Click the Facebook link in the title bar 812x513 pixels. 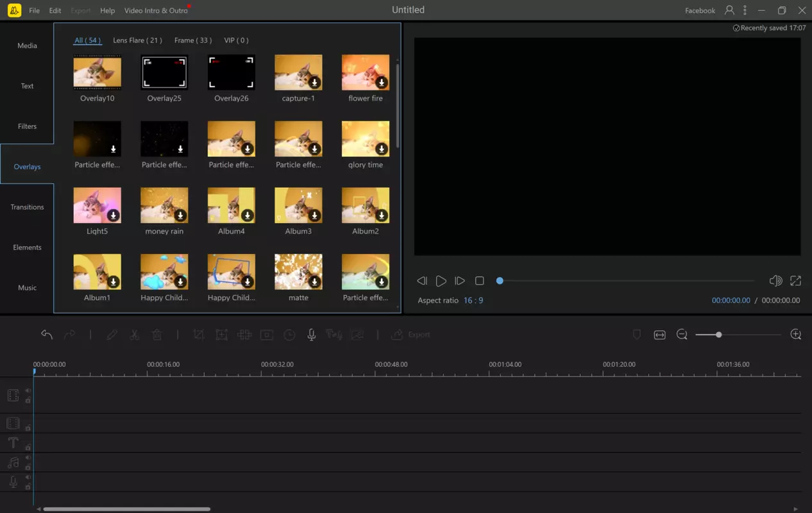coord(700,10)
